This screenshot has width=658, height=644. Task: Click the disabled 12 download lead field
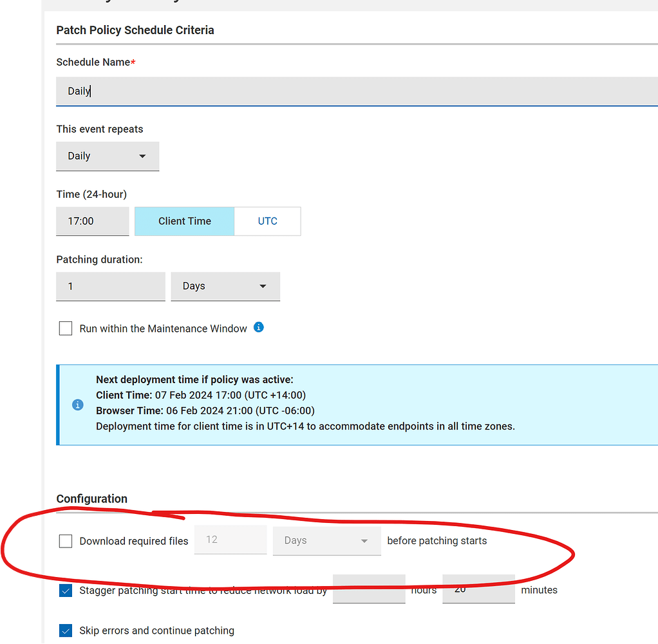coord(230,540)
